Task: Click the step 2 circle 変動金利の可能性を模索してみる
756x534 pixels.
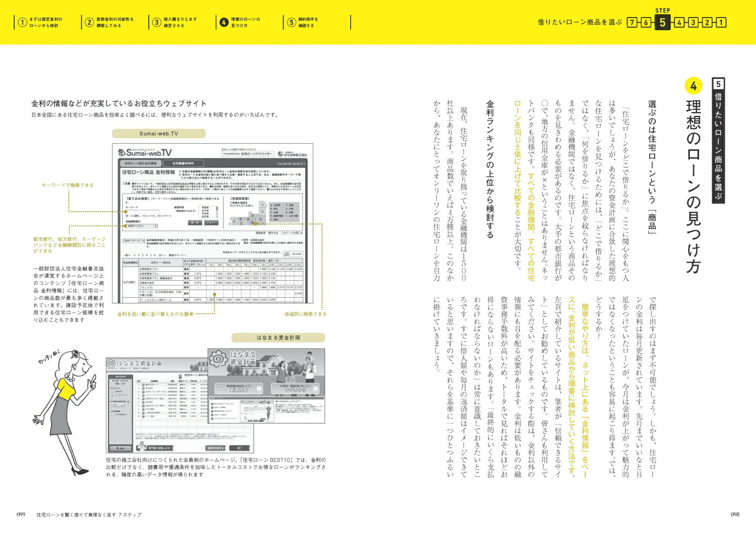Action: coord(89,22)
